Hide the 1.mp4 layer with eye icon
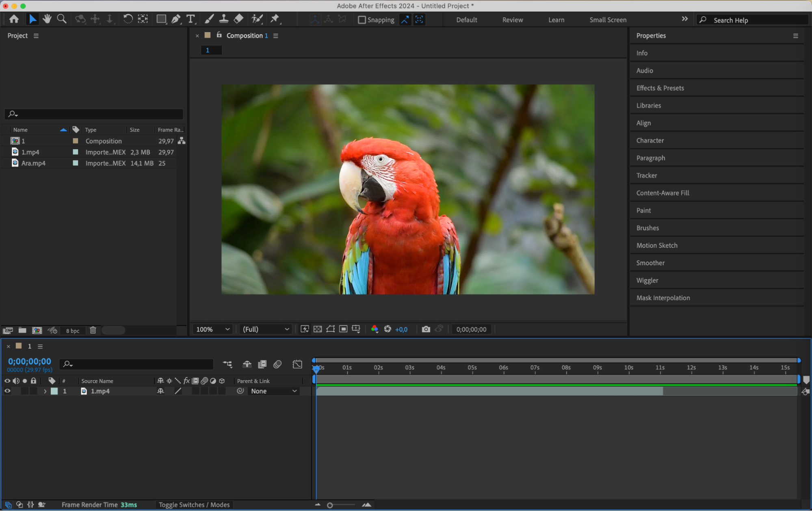This screenshot has width=812, height=511. [7, 391]
